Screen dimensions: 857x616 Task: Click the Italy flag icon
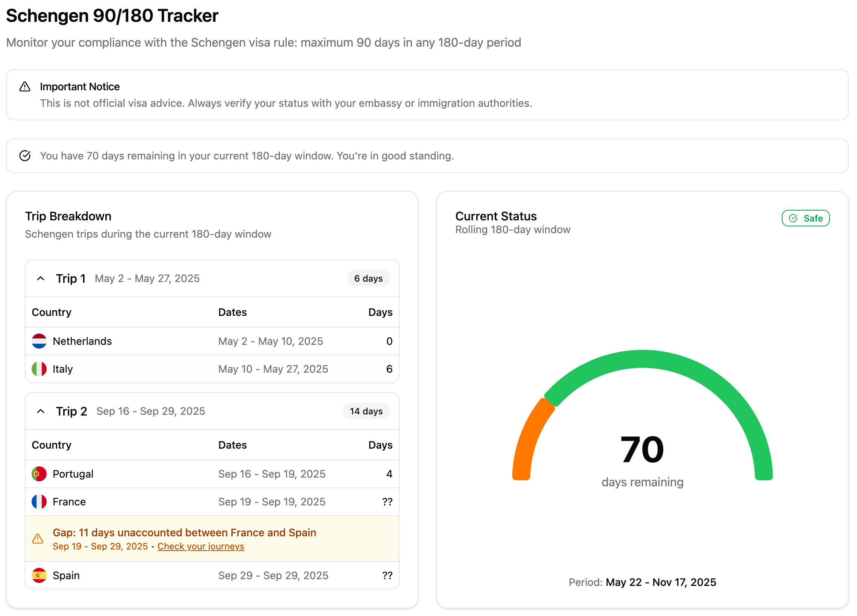point(39,369)
